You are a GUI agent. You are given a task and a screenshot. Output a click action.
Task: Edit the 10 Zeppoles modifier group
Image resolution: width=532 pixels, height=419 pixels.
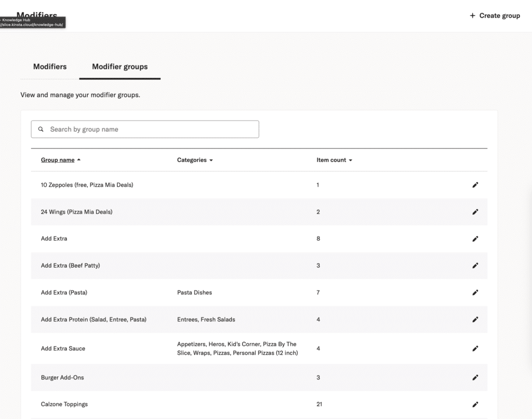[x=475, y=185]
